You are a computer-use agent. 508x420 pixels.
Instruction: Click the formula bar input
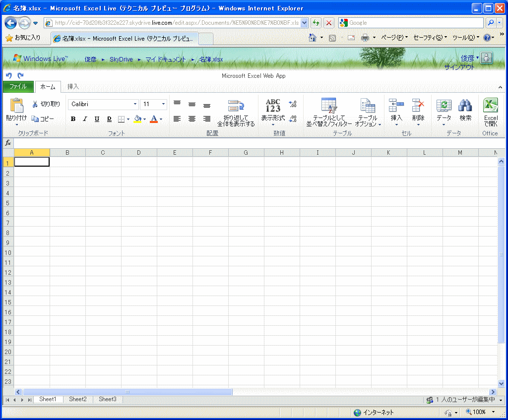pyautogui.click(x=258, y=143)
